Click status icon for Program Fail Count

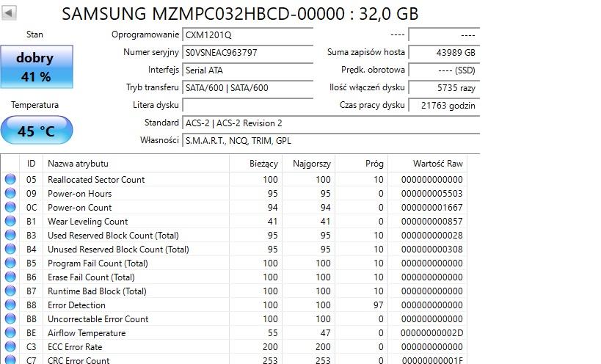(10, 263)
